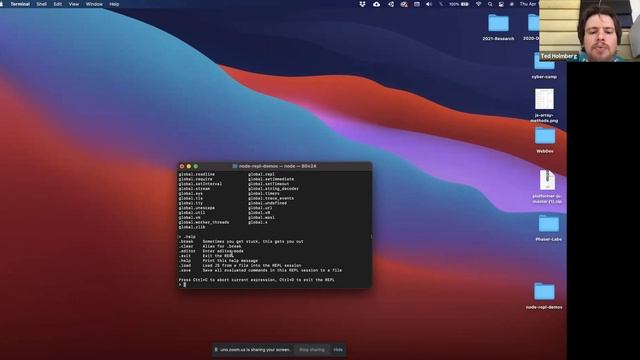Select the js-array-methods.png file
The width and height of the screenshot is (640, 360).
(544, 105)
